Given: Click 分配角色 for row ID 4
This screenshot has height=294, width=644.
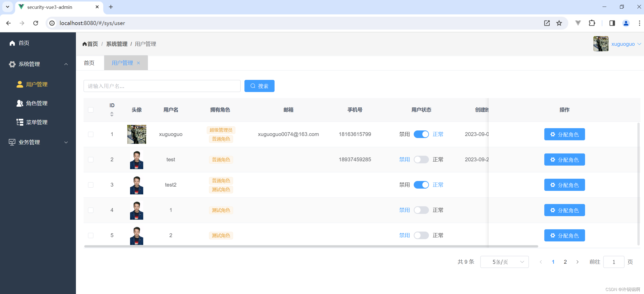Looking at the screenshot, I should [x=565, y=210].
